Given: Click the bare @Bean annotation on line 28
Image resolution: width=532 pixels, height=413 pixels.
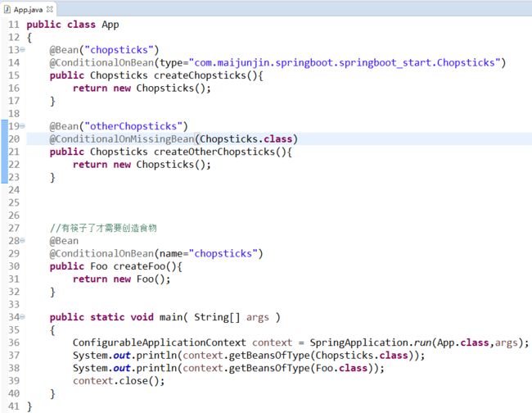Looking at the screenshot, I should click(64, 241).
